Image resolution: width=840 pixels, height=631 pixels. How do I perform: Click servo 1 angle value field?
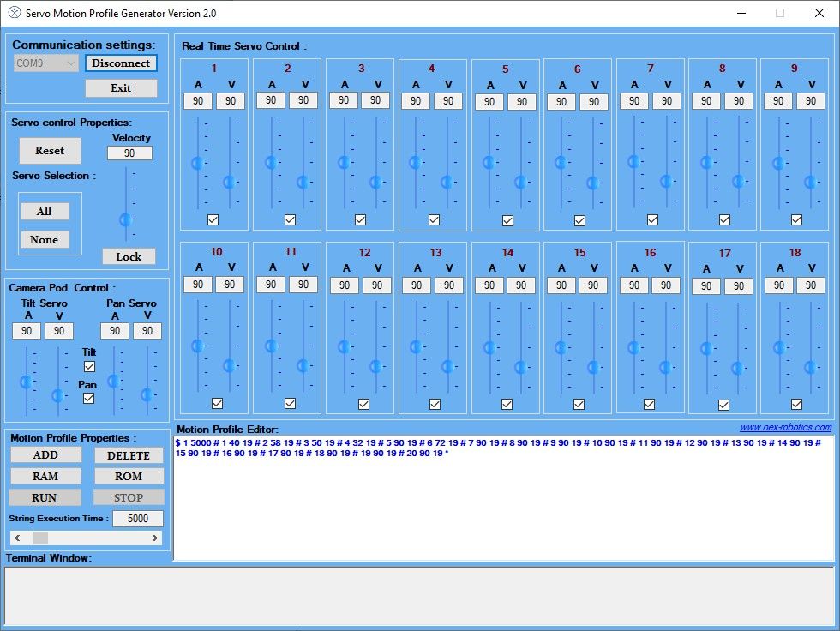click(x=198, y=101)
